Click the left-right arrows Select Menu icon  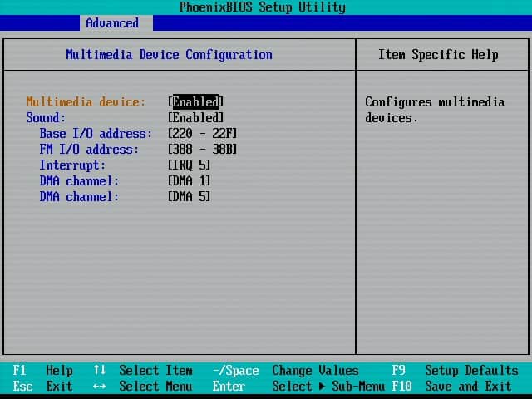[x=100, y=386]
